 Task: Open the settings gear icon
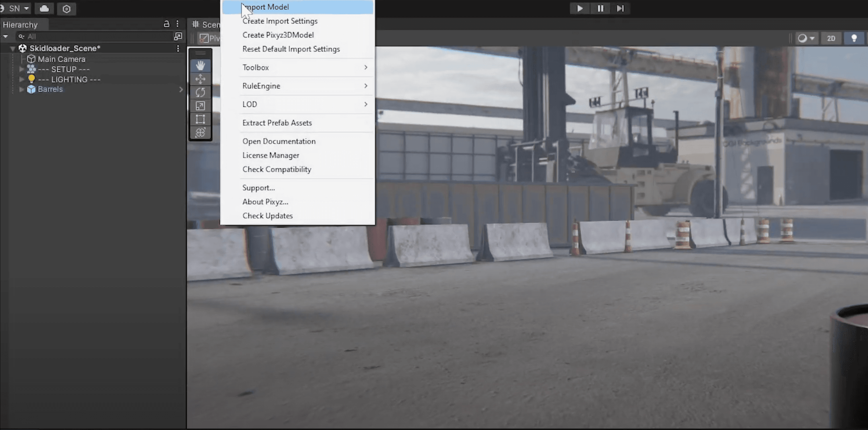coord(66,9)
